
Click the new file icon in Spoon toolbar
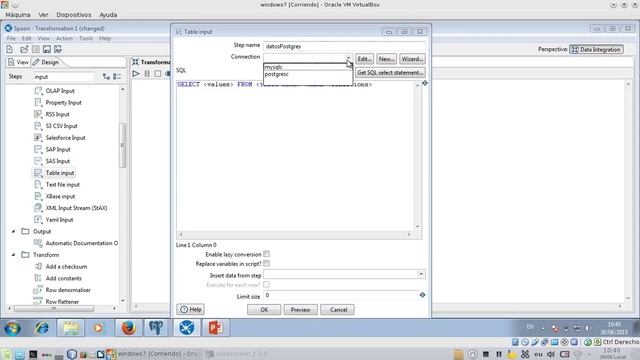point(9,49)
